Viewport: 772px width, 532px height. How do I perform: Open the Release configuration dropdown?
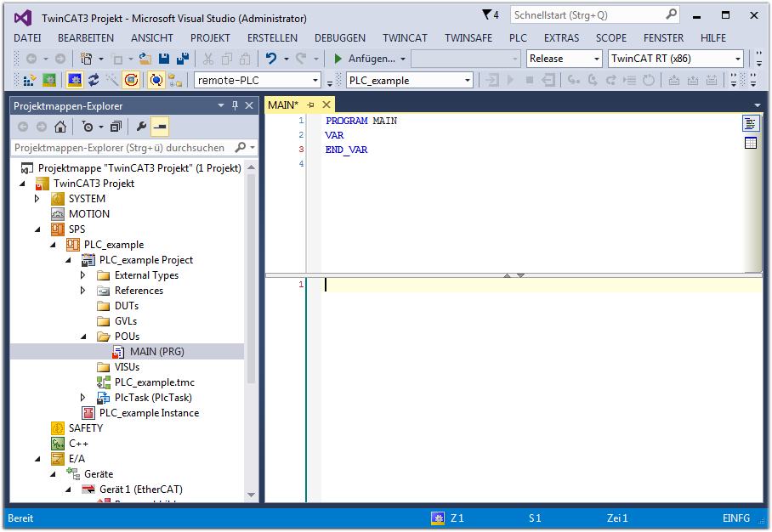(x=595, y=59)
